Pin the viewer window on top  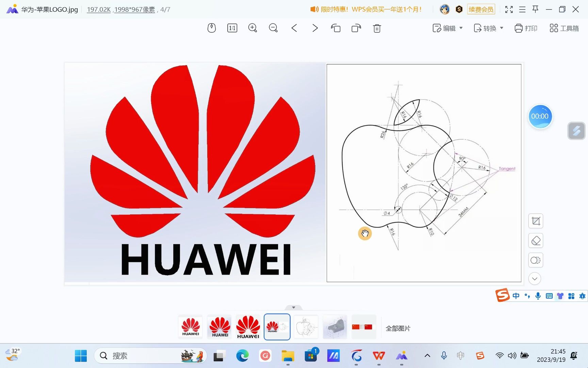pyautogui.click(x=535, y=9)
